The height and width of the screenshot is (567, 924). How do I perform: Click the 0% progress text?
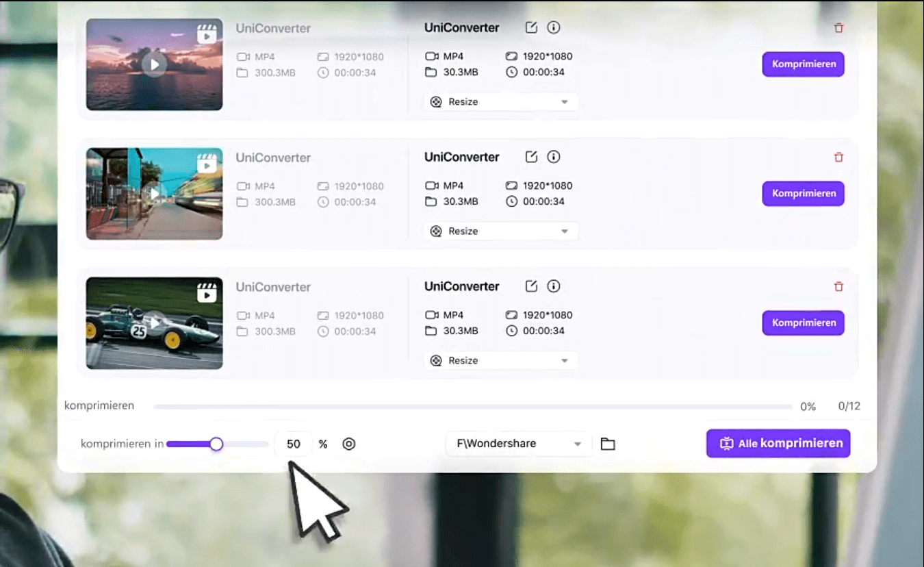coord(808,406)
